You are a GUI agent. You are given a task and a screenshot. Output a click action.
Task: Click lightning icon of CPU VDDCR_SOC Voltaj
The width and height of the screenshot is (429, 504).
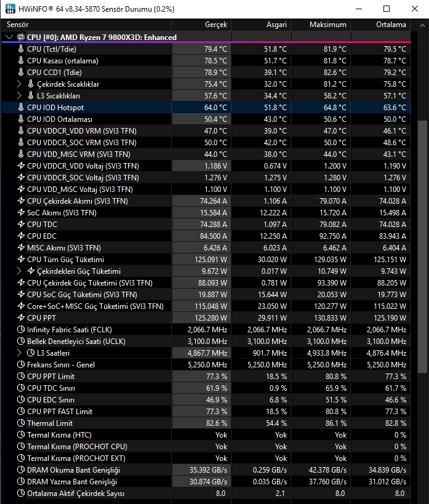21,177
